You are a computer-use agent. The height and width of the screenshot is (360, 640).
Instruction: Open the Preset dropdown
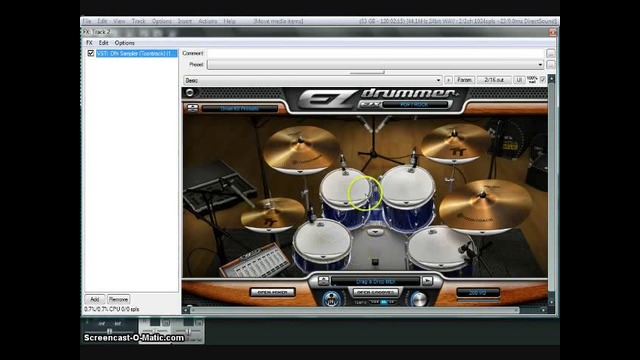376,64
